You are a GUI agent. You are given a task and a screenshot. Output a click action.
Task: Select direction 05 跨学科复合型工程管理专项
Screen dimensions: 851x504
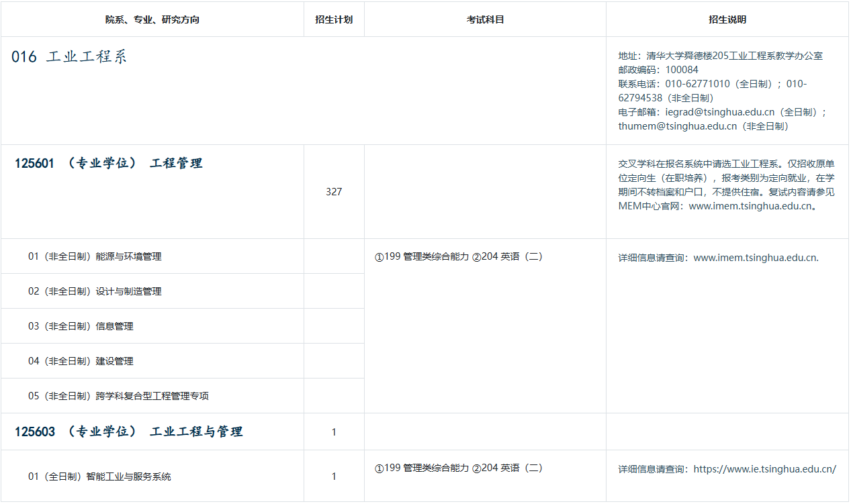pos(118,396)
